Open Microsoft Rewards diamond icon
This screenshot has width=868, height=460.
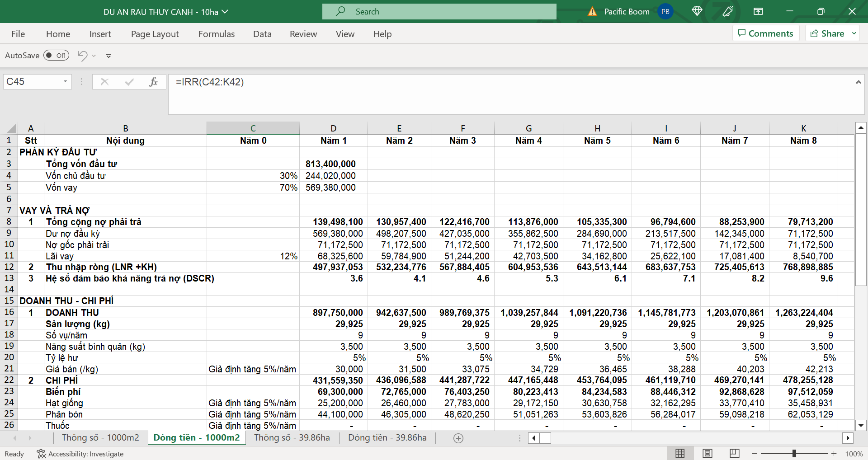pyautogui.click(x=697, y=11)
